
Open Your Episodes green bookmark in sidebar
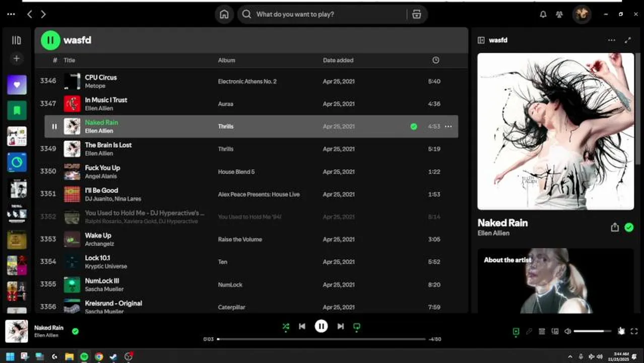[17, 110]
